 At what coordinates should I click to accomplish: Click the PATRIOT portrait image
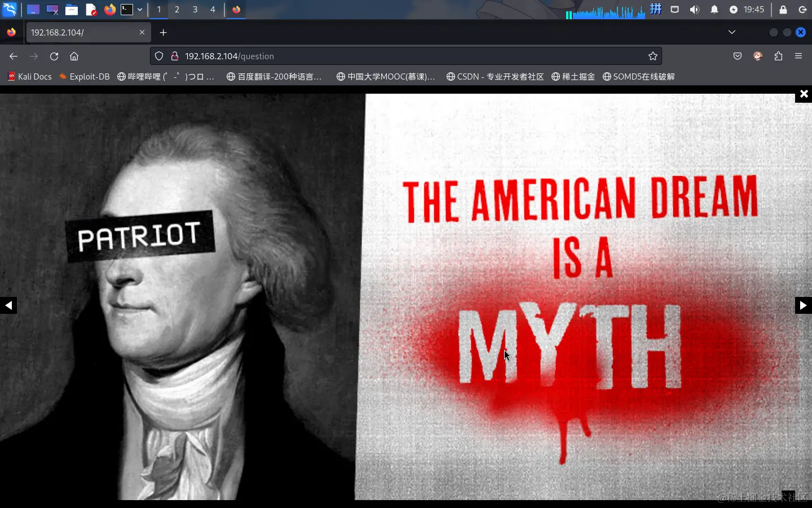(406, 297)
